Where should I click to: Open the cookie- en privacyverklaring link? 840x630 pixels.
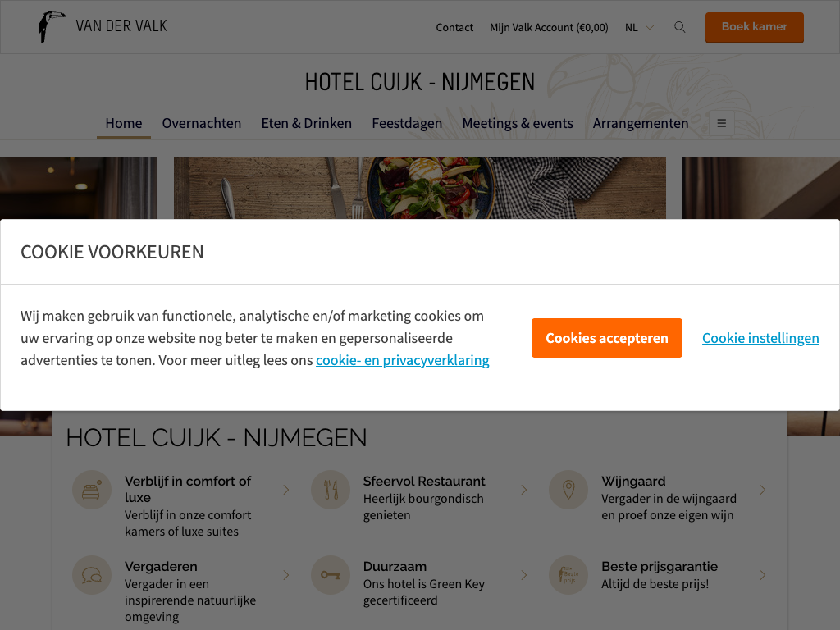tap(402, 360)
